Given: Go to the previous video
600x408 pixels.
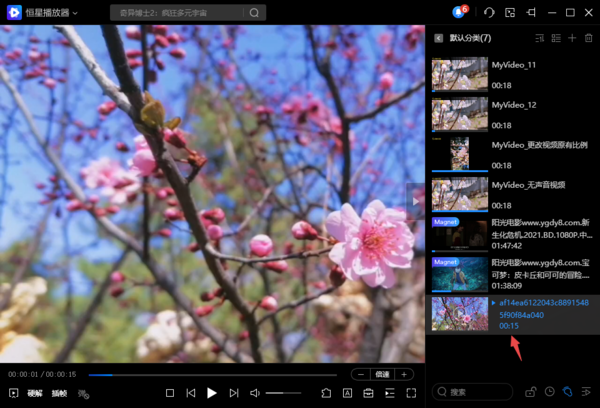Looking at the screenshot, I should click(191, 393).
